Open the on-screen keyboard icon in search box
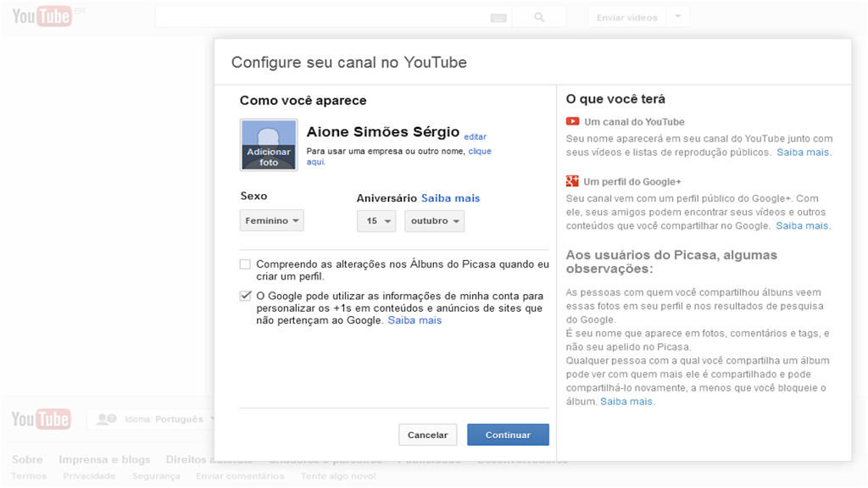This screenshot has width=868, height=488. tap(498, 18)
